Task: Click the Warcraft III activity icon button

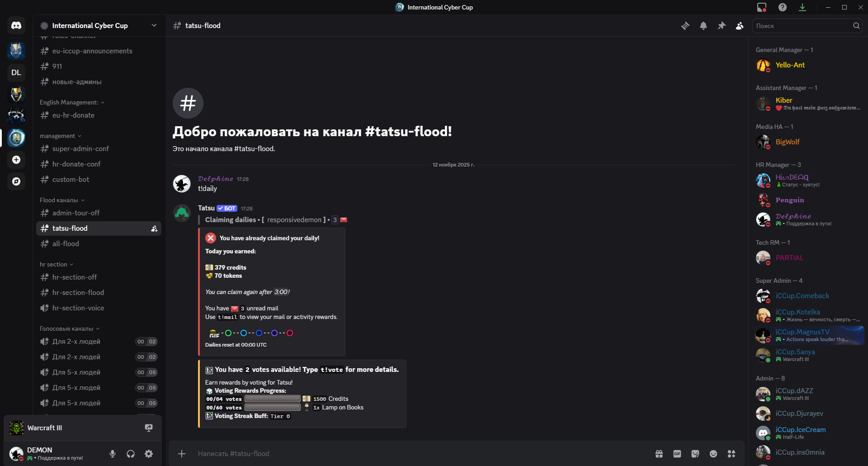Action: click(149, 428)
